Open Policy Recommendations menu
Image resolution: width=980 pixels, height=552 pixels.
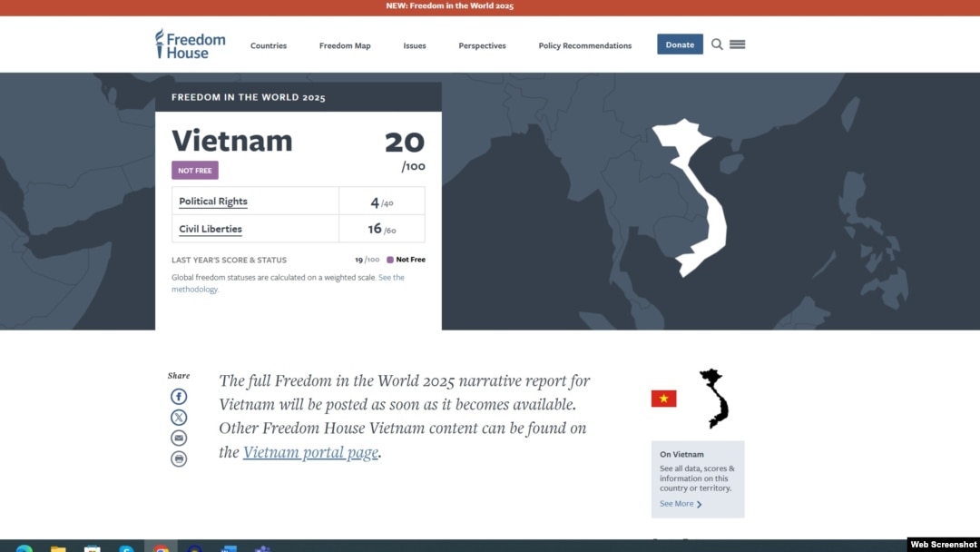585,45
